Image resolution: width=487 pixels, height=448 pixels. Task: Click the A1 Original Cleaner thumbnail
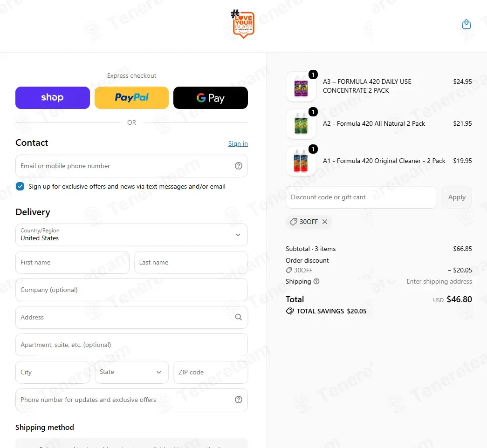tap(301, 161)
